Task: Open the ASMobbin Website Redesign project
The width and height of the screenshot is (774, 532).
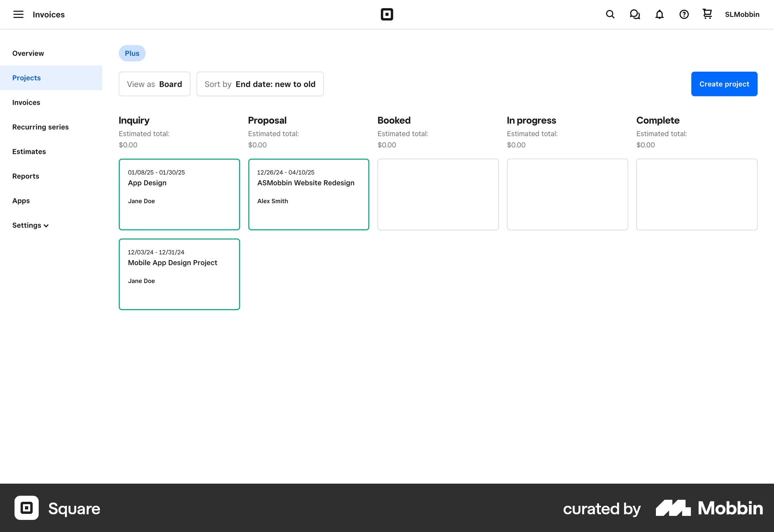Action: pos(308,194)
